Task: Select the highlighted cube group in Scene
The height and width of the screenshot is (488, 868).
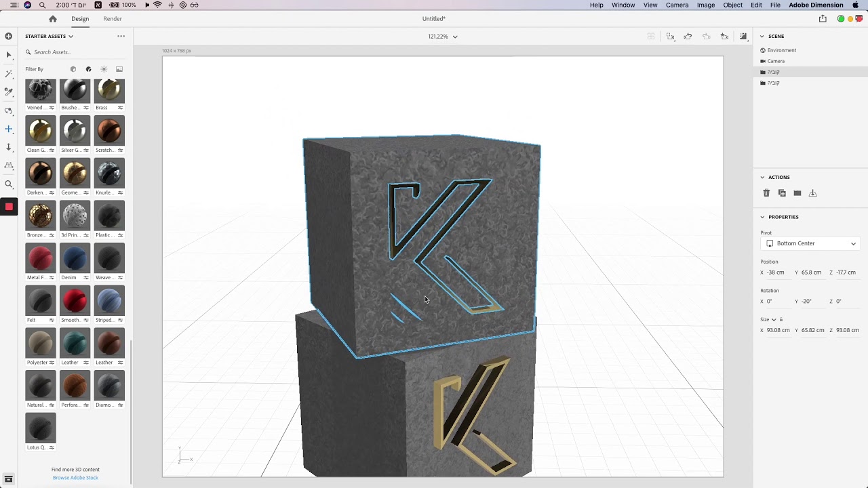Action: point(810,72)
